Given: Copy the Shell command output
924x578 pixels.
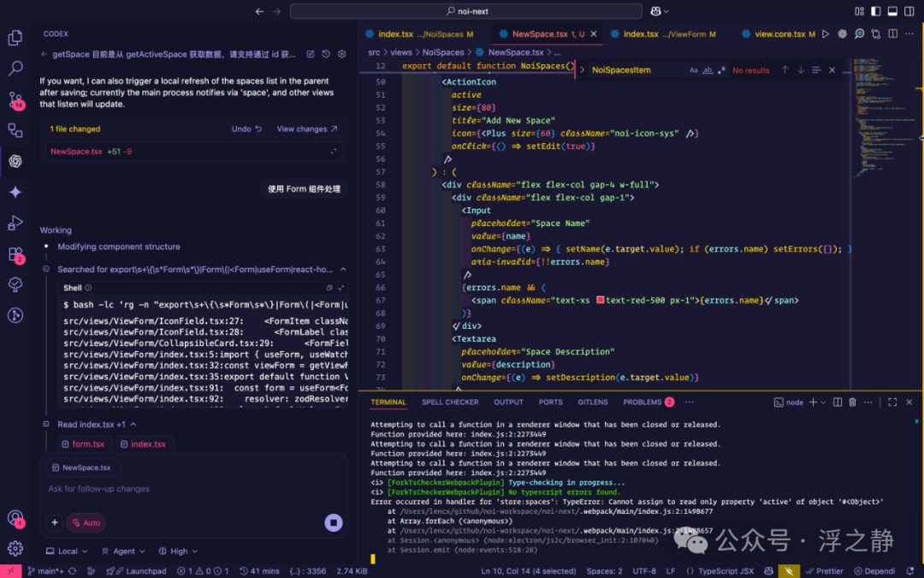Looking at the screenshot, I should tap(329, 288).
